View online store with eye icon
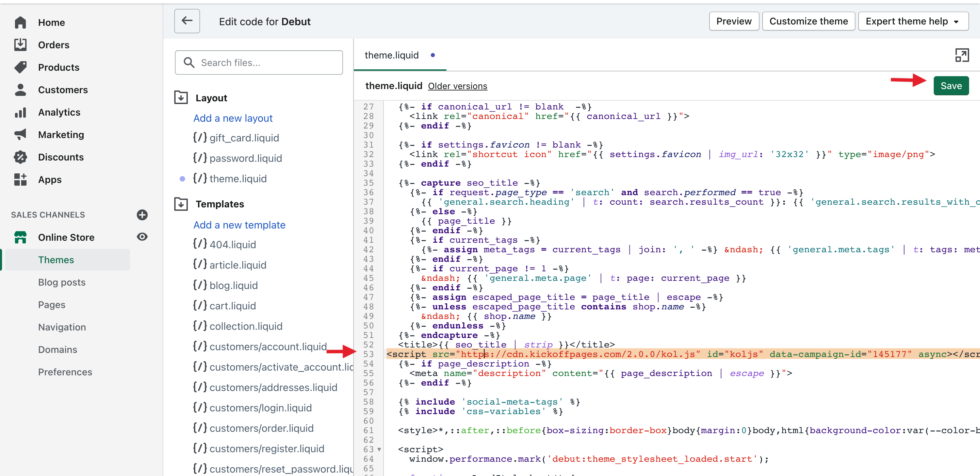The image size is (980, 476). [142, 237]
